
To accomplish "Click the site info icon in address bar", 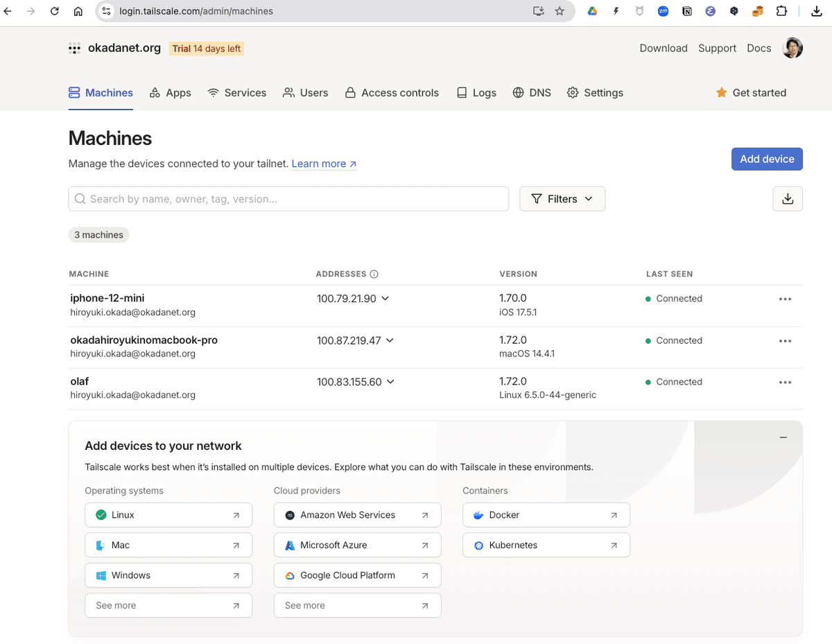I will [106, 11].
